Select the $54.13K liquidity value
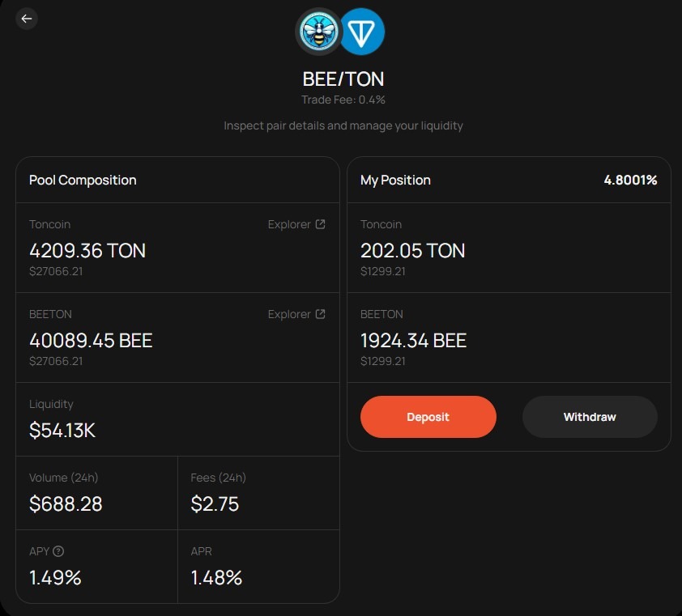682x616 pixels. 62,431
